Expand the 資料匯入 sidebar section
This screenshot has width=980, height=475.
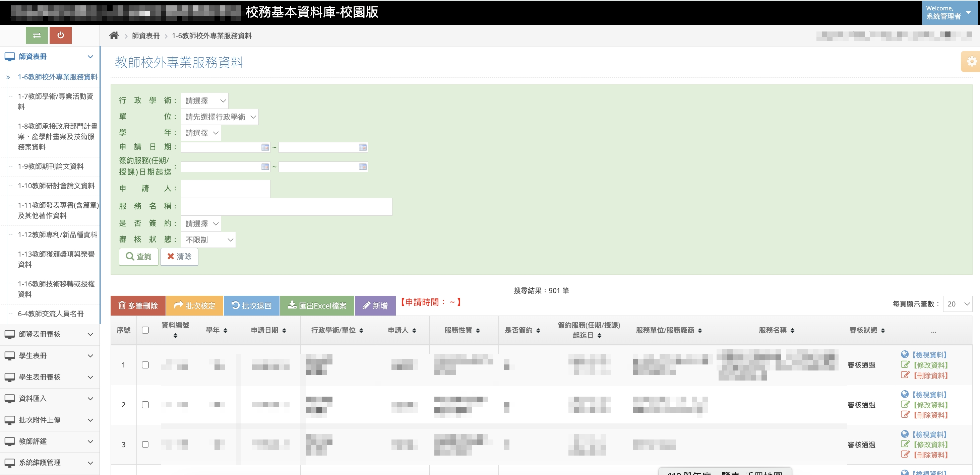pyautogui.click(x=50, y=399)
